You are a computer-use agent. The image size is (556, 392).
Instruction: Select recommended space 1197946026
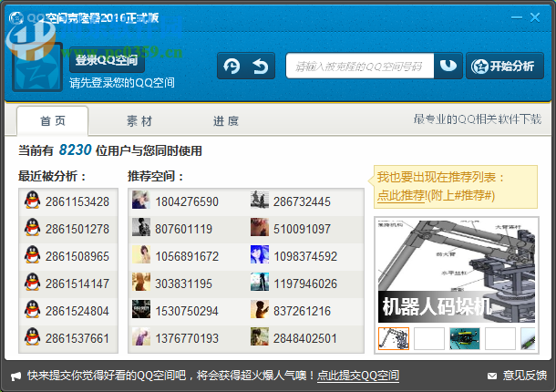305,284
